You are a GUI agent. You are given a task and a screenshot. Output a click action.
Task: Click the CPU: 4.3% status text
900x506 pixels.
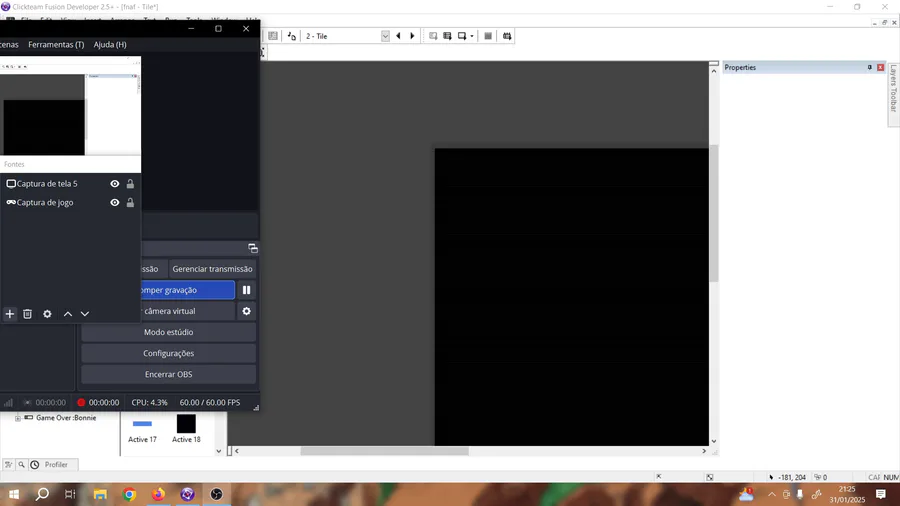(149, 403)
